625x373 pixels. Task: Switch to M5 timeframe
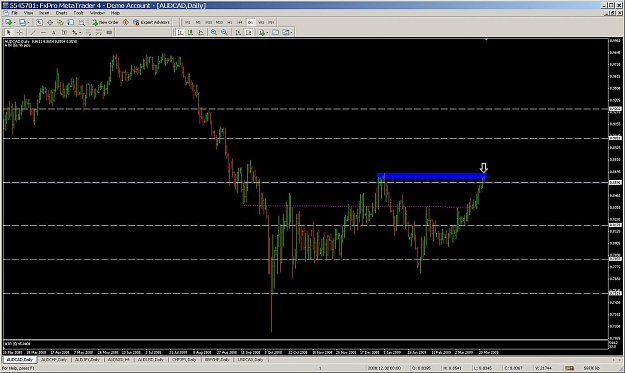click(x=198, y=23)
